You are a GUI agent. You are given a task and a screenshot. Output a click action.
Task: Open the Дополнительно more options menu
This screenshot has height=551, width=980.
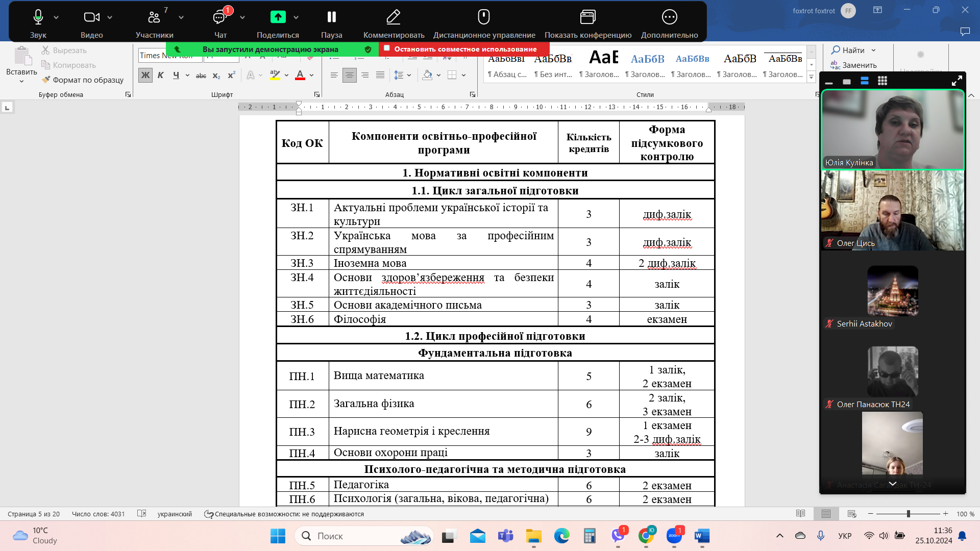669,22
